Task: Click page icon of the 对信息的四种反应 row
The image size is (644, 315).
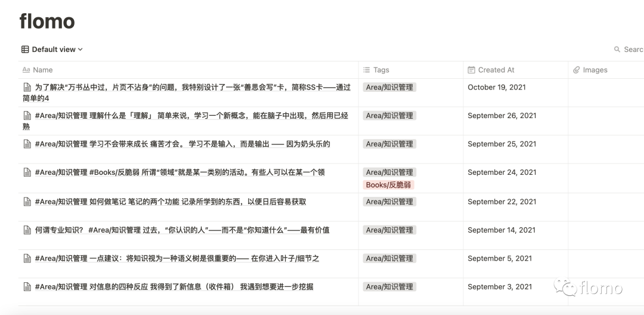Action: [27, 287]
